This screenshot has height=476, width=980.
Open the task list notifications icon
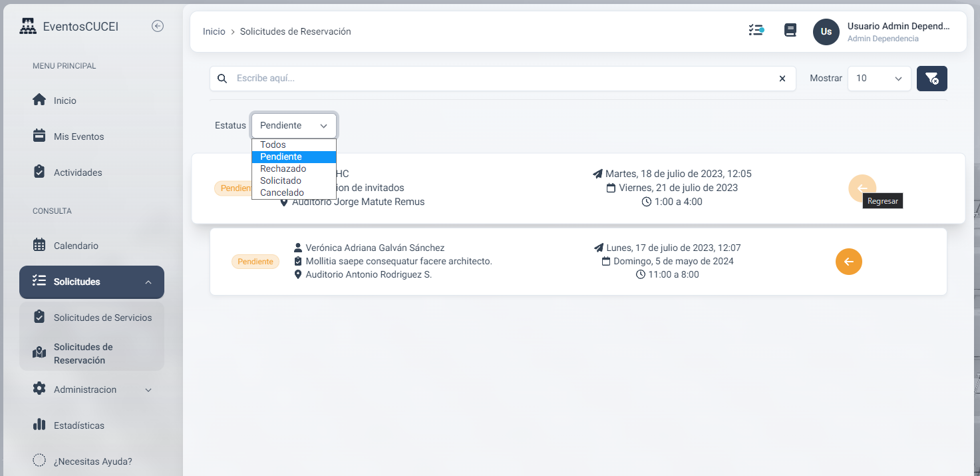(x=756, y=31)
